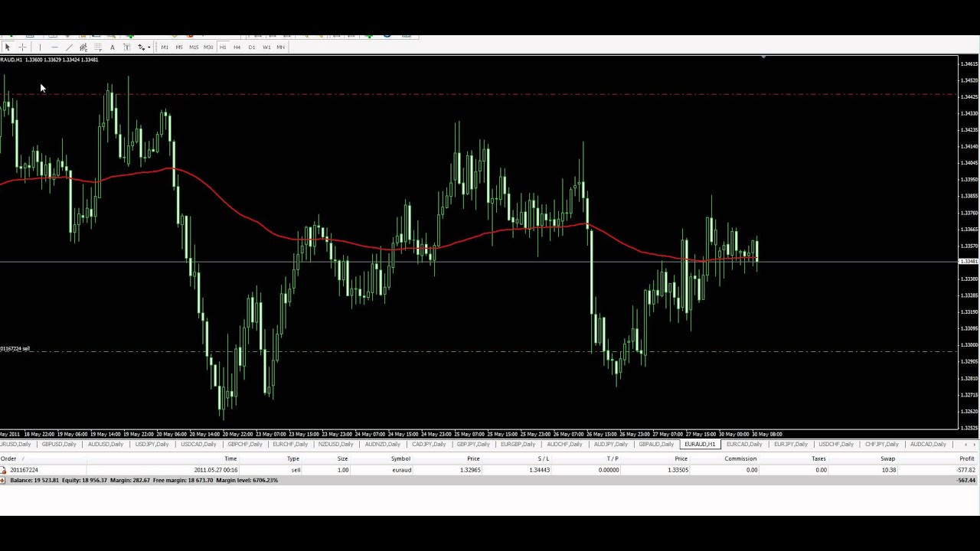Open the GBPCHF,Daily chart tab

[244, 445]
